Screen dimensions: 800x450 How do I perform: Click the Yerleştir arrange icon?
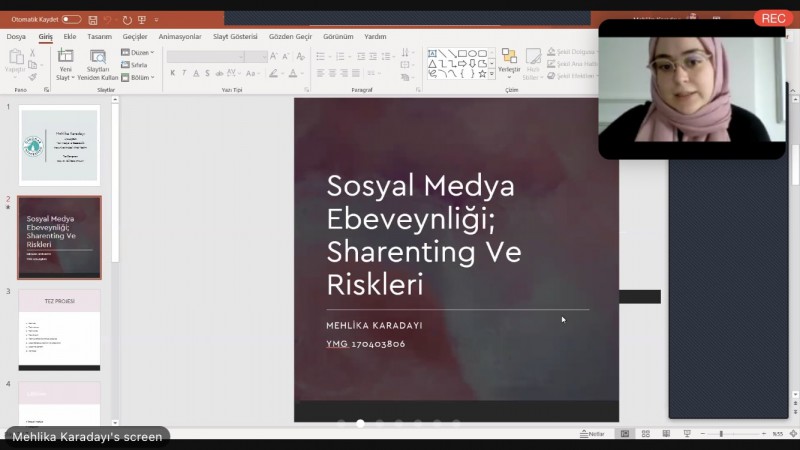click(509, 62)
